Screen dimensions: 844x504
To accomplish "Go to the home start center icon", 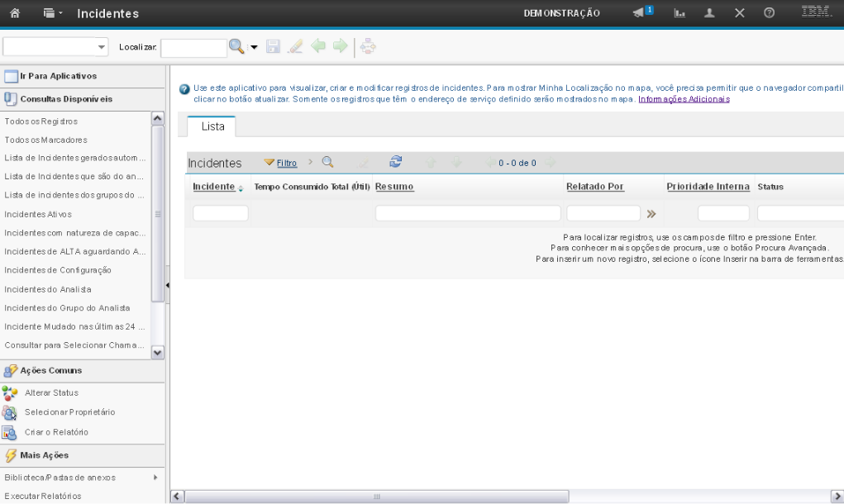I will tap(14, 13).
